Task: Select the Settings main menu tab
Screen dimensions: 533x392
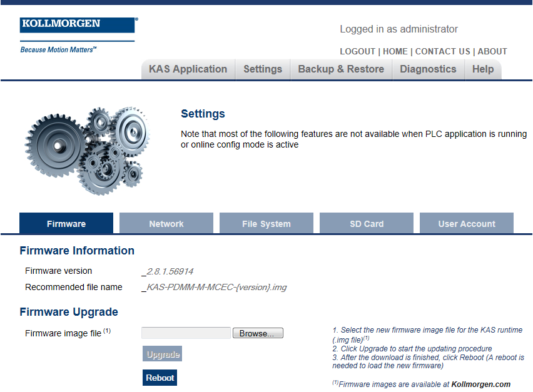Action: 263,69
